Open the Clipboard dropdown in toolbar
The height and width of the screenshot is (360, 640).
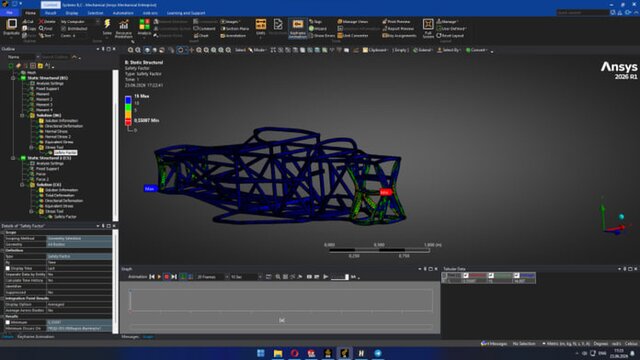point(375,50)
